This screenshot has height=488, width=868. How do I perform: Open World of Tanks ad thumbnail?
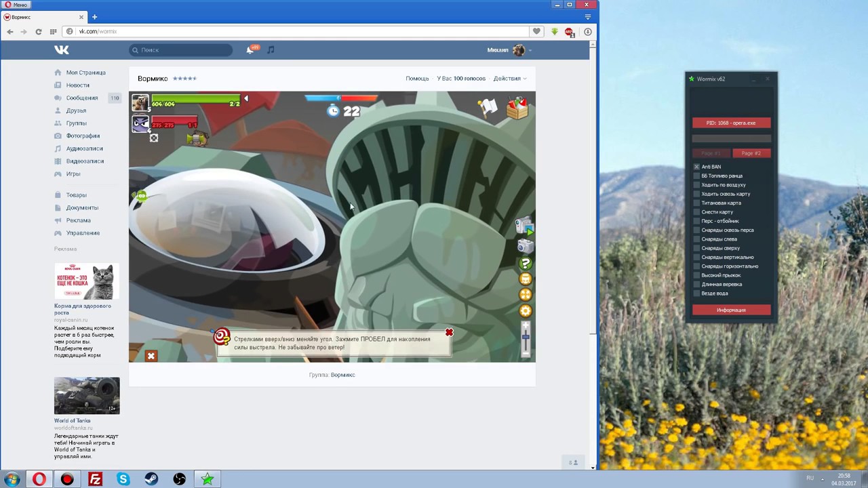(87, 395)
